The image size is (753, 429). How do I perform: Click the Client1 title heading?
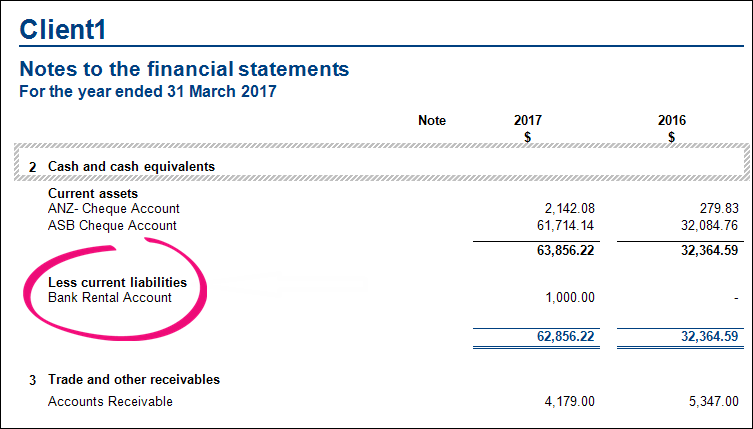tap(63, 28)
